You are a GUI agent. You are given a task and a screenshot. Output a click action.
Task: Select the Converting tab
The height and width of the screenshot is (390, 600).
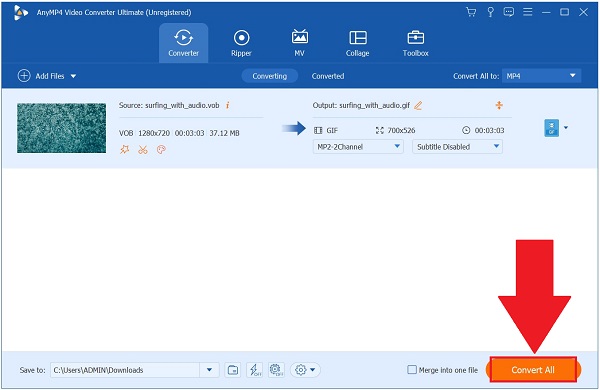tap(269, 76)
